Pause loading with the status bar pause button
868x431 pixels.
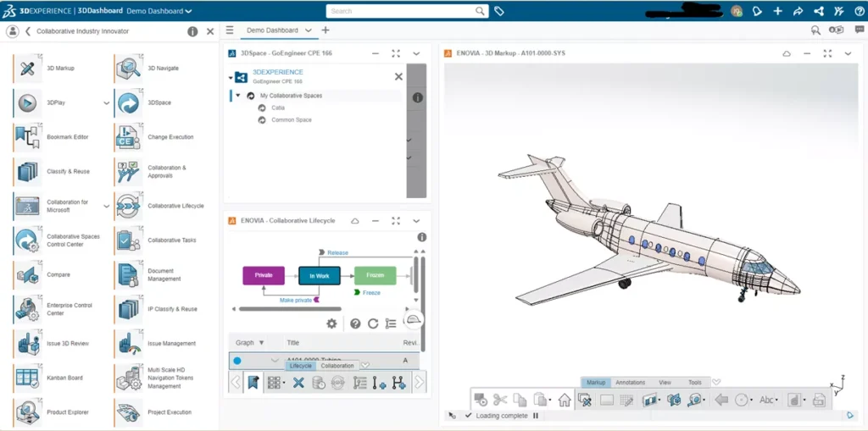tap(535, 416)
